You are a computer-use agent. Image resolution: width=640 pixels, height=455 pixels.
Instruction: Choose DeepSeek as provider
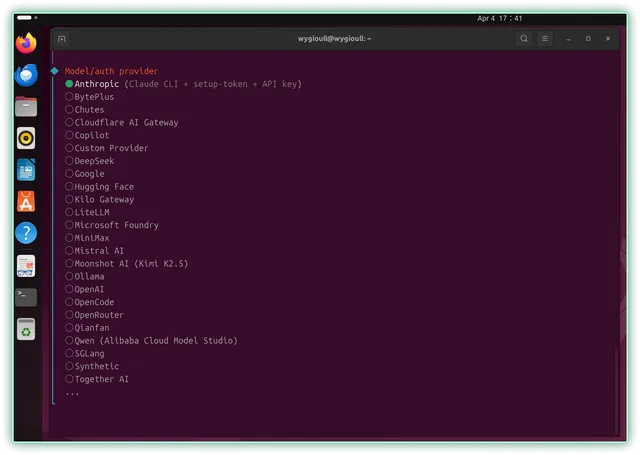click(x=90, y=161)
